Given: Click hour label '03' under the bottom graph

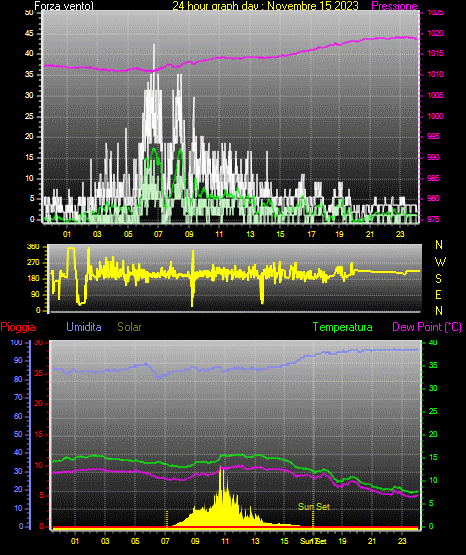Looking at the screenshot, I should pyautogui.click(x=105, y=541).
